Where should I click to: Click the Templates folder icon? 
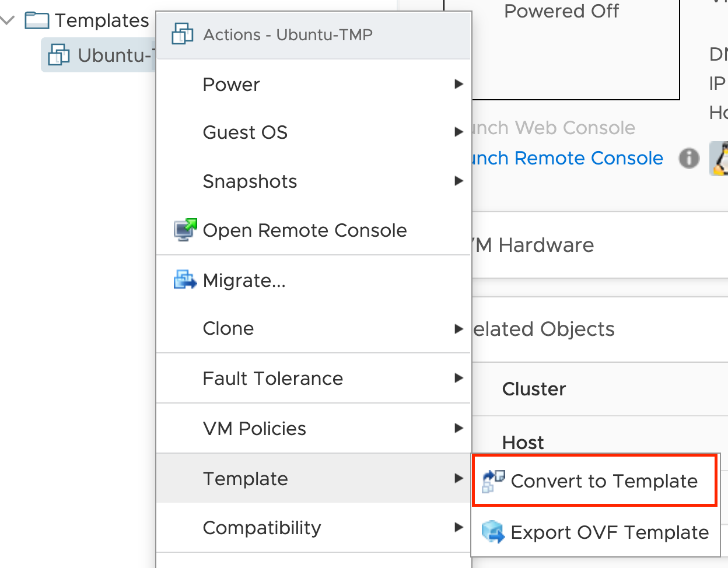pyautogui.click(x=37, y=20)
